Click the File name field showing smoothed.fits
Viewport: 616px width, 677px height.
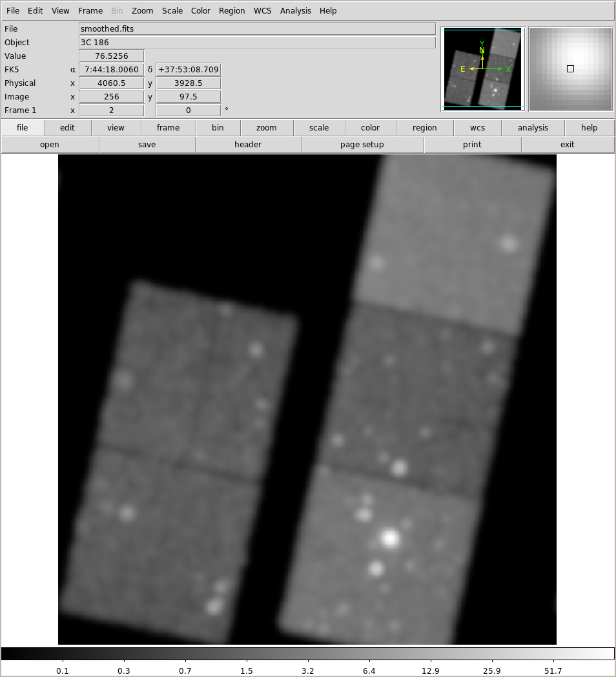[x=257, y=29]
